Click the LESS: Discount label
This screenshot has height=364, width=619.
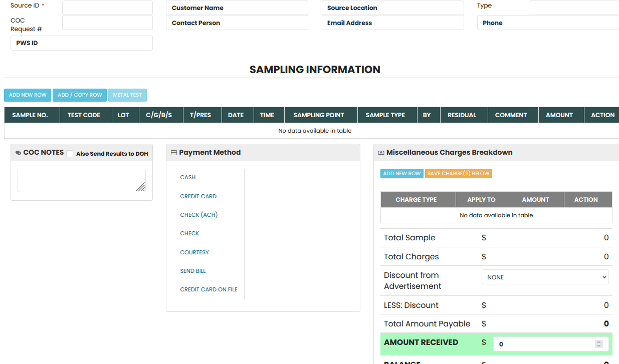411,305
